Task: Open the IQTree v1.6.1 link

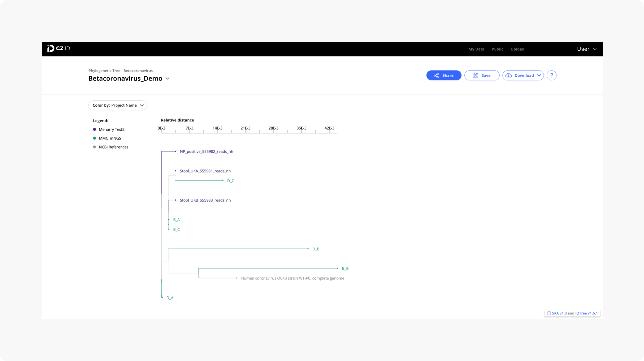Action: click(586, 313)
